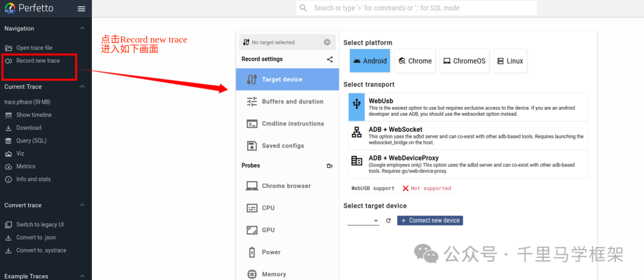Click the probes list icon beside Probes

[330, 166]
